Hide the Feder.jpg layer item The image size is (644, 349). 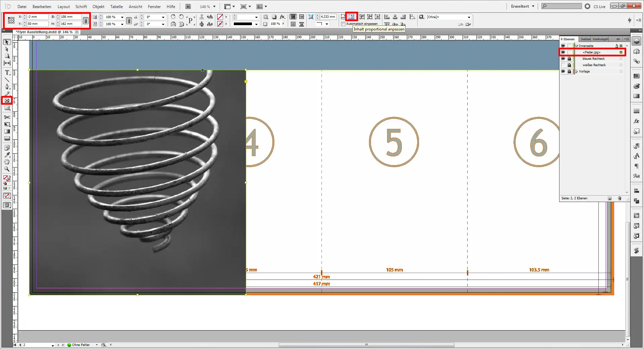pos(563,52)
